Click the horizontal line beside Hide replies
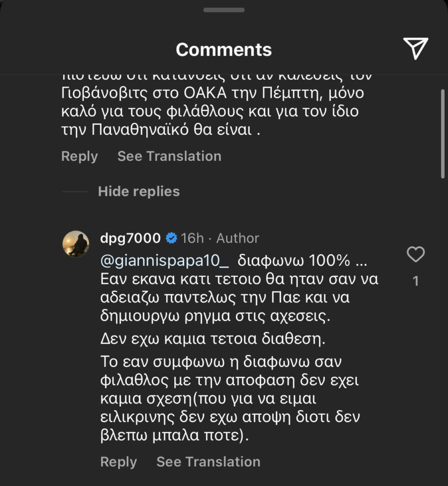Screen dimensions: 448x486 click(x=74, y=192)
